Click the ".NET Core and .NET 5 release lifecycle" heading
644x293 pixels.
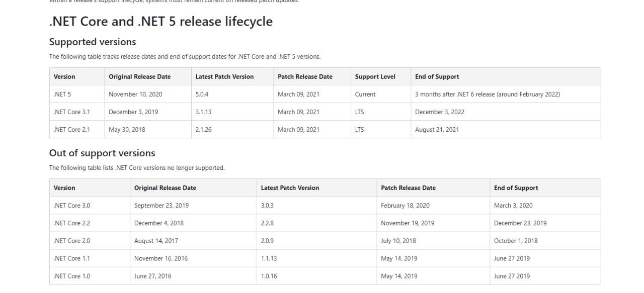[x=160, y=22]
